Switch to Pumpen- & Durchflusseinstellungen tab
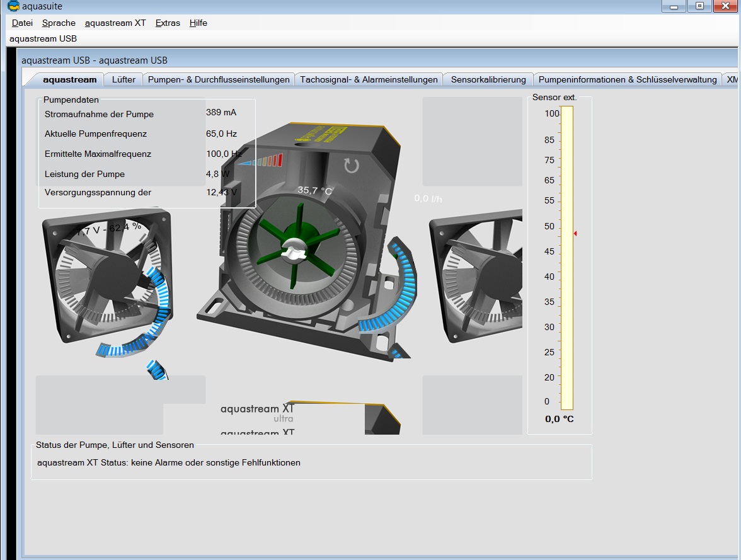741x560 pixels. (x=219, y=79)
